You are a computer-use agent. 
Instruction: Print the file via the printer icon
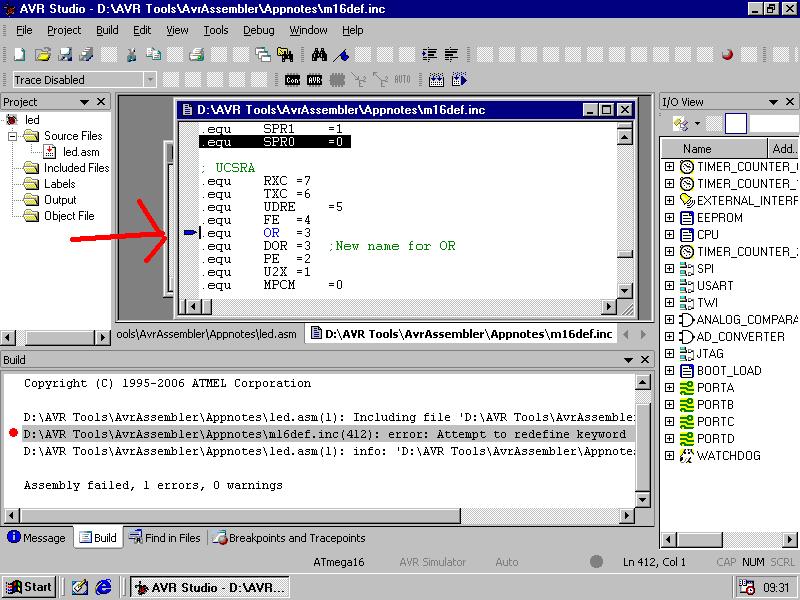pos(196,54)
